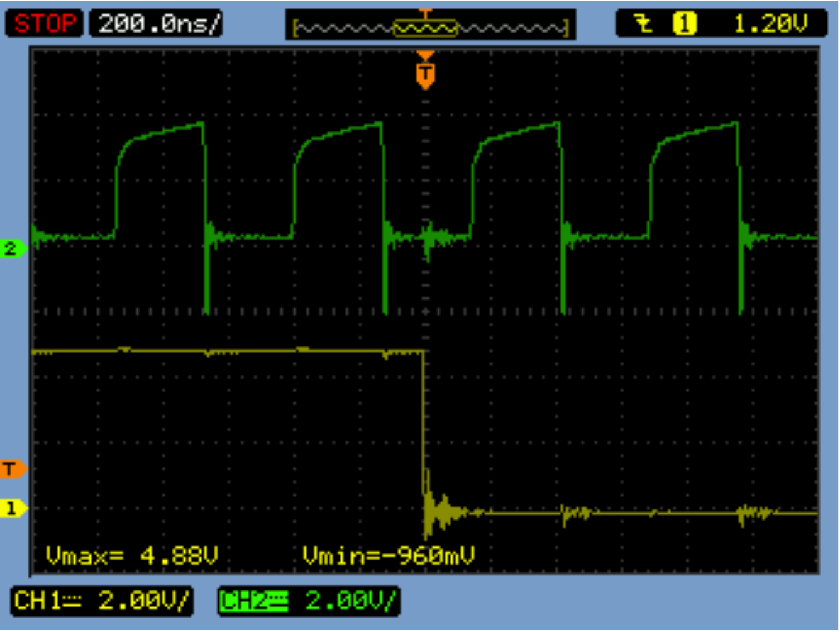Select the 200.0ns/ timebase readout
The height and width of the screenshot is (632, 840).
[x=157, y=24]
